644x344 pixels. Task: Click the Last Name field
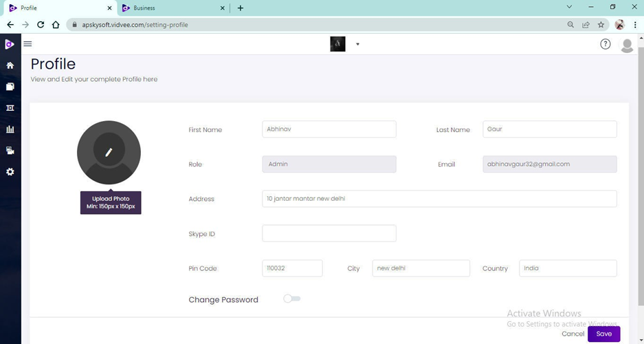[550, 129]
